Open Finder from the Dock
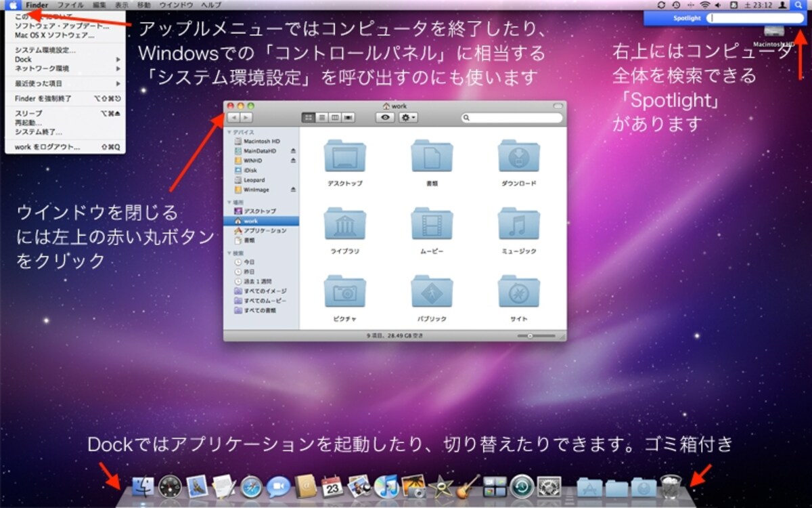 pos(144,487)
